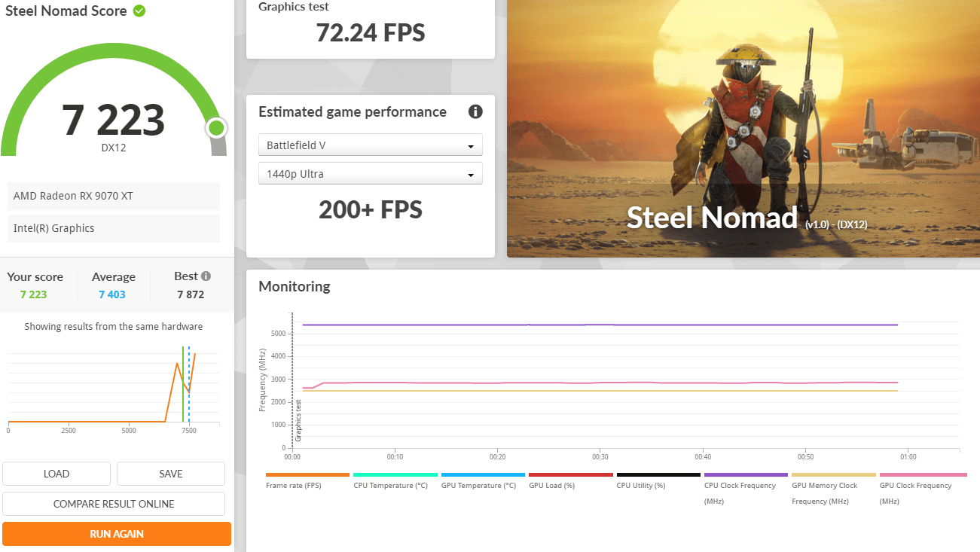
Task: Click the green Your score value 7 223
Action: [34, 294]
